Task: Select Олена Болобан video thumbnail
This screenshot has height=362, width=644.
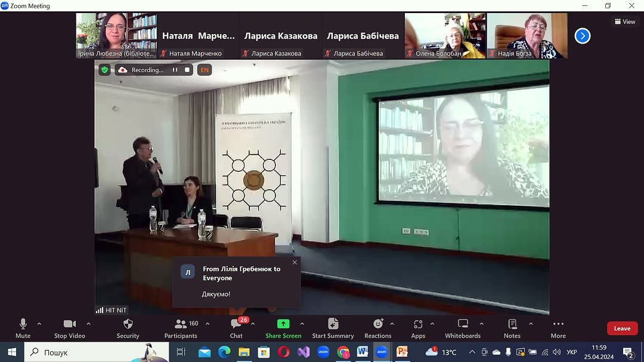Action: (445, 35)
